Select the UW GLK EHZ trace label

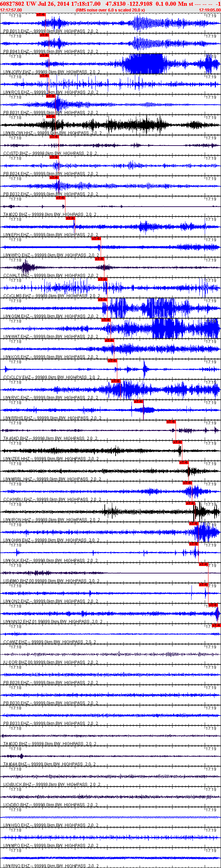click(x=51, y=561)
